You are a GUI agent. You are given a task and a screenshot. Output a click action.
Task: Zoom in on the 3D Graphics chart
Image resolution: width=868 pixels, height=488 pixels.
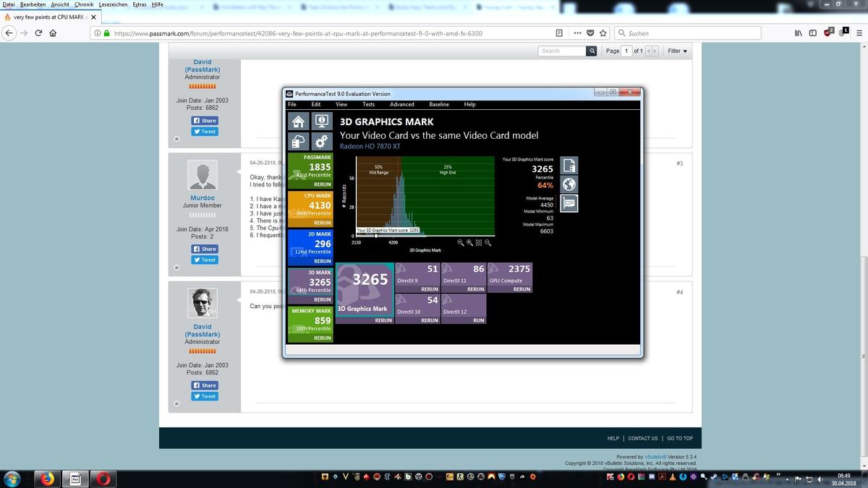tap(470, 243)
